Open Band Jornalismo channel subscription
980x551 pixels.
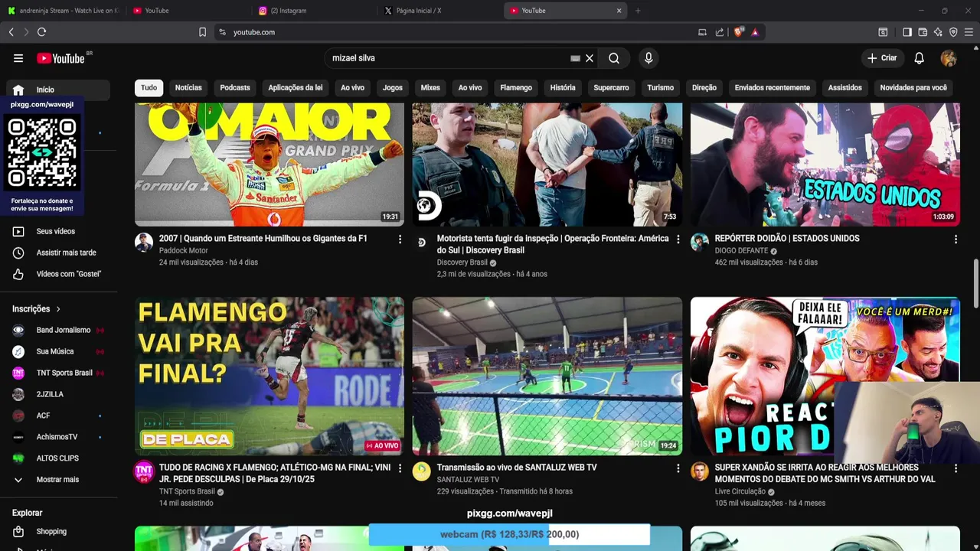pyautogui.click(x=57, y=330)
